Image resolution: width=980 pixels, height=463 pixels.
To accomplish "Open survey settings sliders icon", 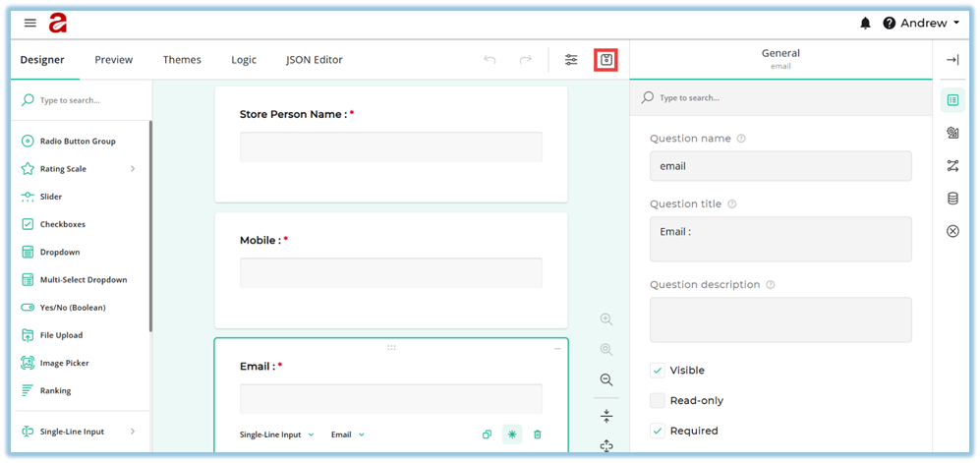I will [571, 60].
